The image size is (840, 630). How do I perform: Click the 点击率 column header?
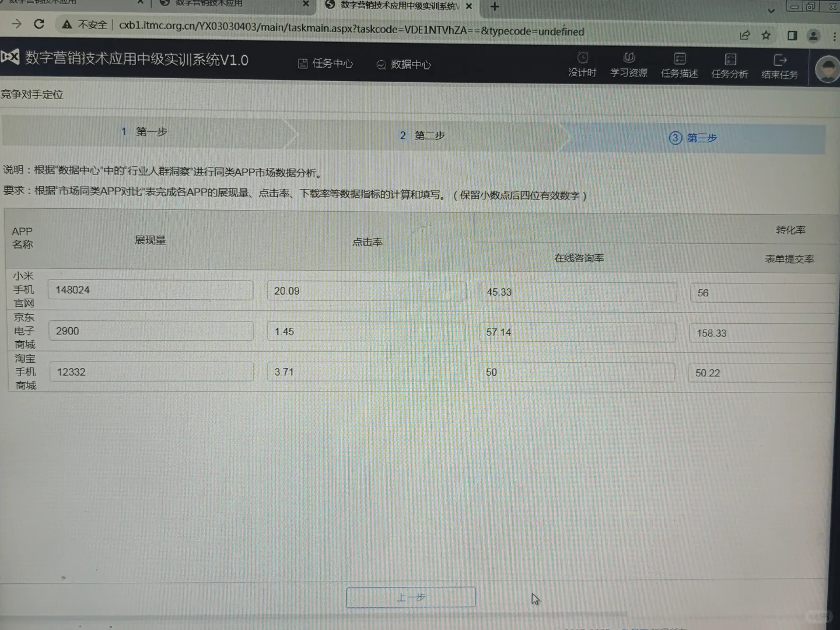pos(367,242)
